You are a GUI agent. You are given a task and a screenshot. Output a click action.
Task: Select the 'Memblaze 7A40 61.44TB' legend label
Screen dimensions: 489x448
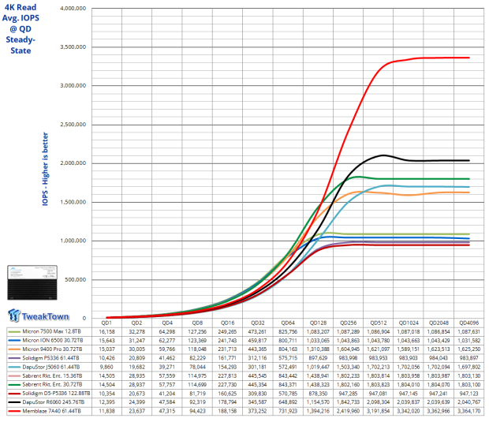52,411
